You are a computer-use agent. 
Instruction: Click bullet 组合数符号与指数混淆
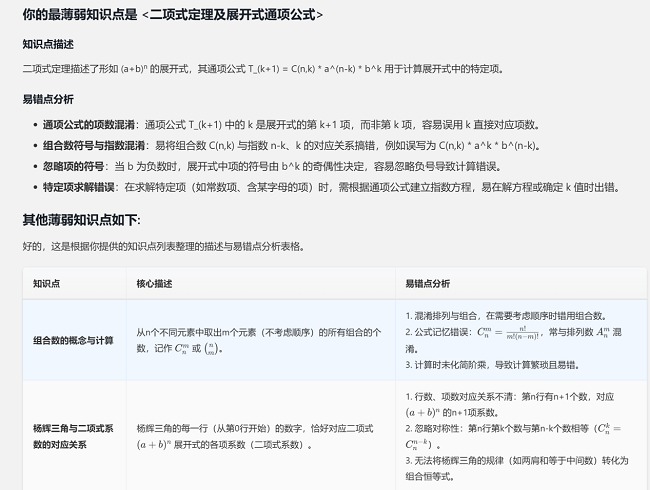292,146
